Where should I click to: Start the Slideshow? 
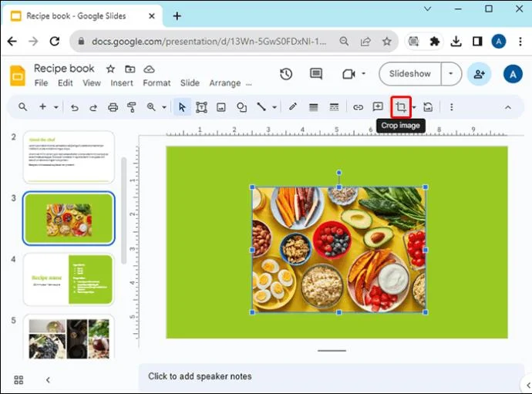(410, 74)
